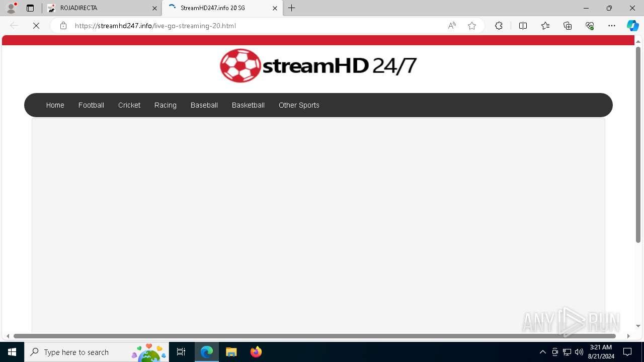Viewport: 644px width, 362px height.
Task: Open File Explorer from the taskbar
Action: coord(231,352)
